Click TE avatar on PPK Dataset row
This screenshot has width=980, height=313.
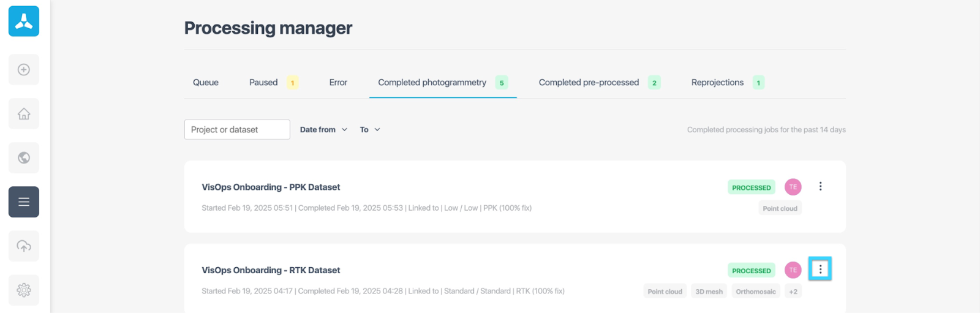tap(793, 187)
